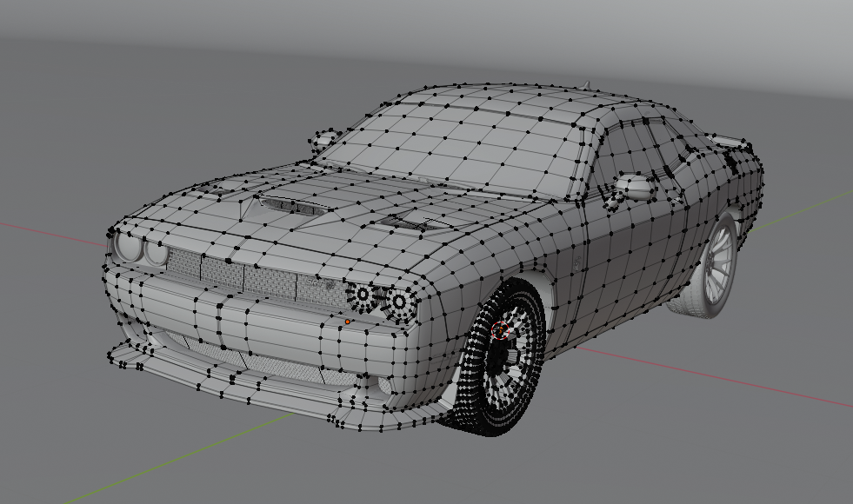The height and width of the screenshot is (504, 853).
Task: Select the orange highlighted vertex on the bumper
Action: point(348,322)
